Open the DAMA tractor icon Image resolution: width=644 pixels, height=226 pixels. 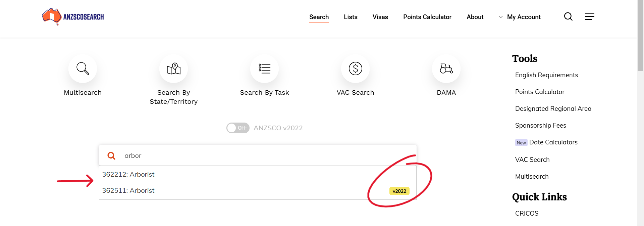(446, 69)
